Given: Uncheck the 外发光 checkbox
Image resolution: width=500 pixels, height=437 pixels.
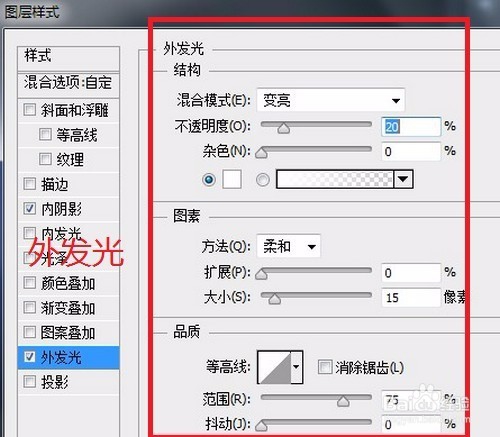Looking at the screenshot, I should [30, 357].
